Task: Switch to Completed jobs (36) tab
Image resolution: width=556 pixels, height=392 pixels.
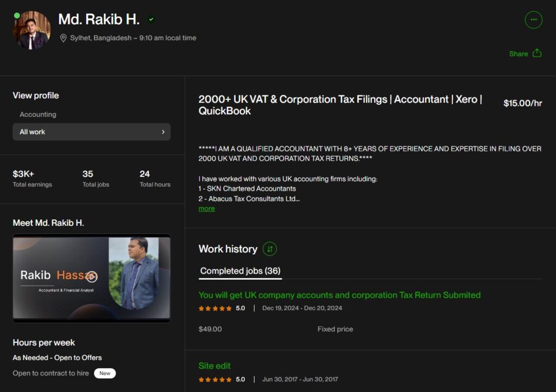Action: pos(240,271)
